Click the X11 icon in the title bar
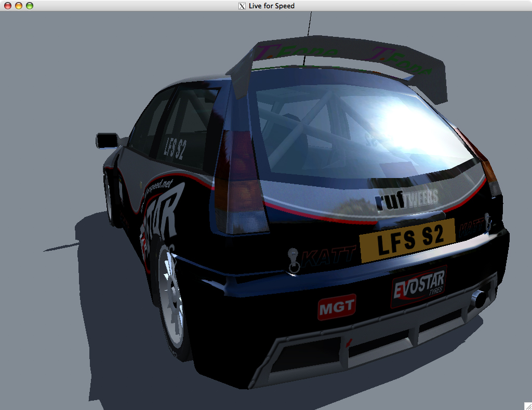The width and height of the screenshot is (532, 410). coord(242,6)
